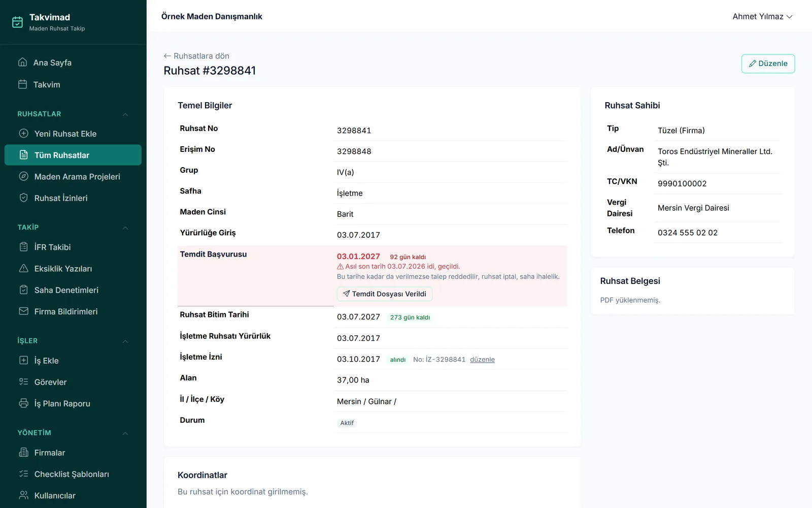Click the Kullanıcılar people icon
Image resolution: width=812 pixels, height=508 pixels.
23,495
